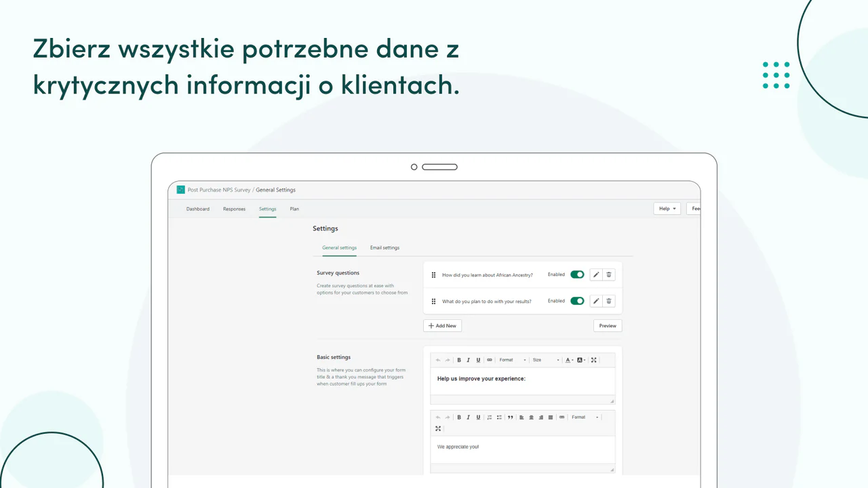Grab drag handle of African Ancestry question
Image resolution: width=868 pixels, height=488 pixels.
click(x=433, y=274)
